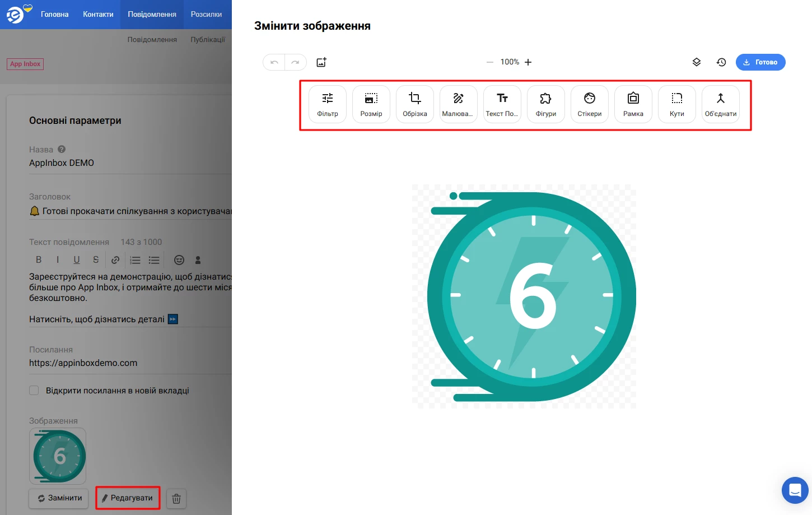Click the Об'єднати merge tool
The width and height of the screenshot is (812, 515).
[721, 104]
